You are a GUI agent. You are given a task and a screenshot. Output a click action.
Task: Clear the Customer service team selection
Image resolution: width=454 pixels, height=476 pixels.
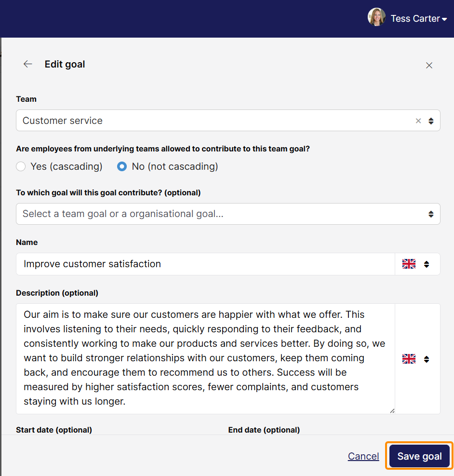(x=418, y=121)
